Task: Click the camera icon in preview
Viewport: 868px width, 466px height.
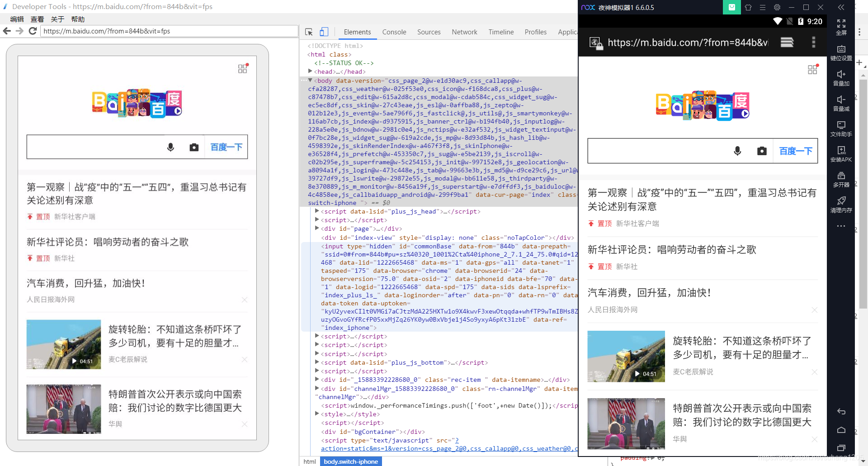Action: coord(194,147)
